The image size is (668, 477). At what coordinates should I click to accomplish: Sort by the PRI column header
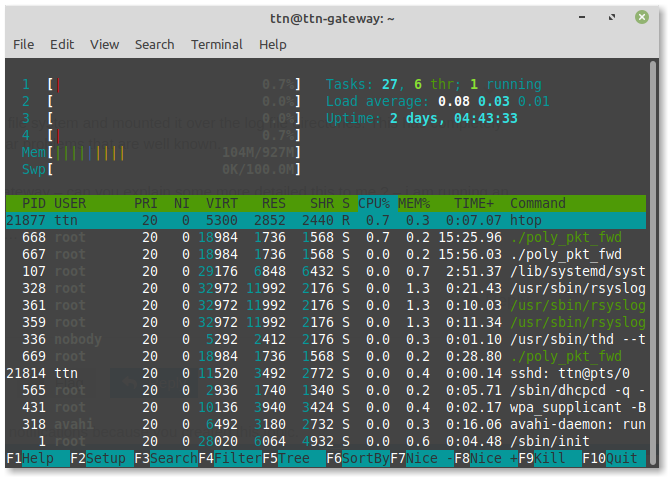point(146,204)
